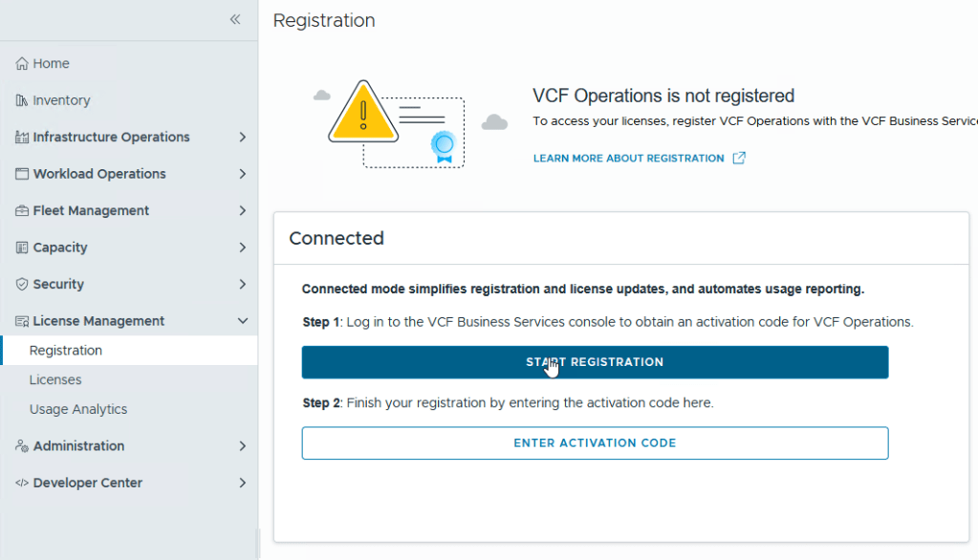The image size is (978, 560).
Task: Click the Enter Activation Code button
Action: pyautogui.click(x=595, y=443)
